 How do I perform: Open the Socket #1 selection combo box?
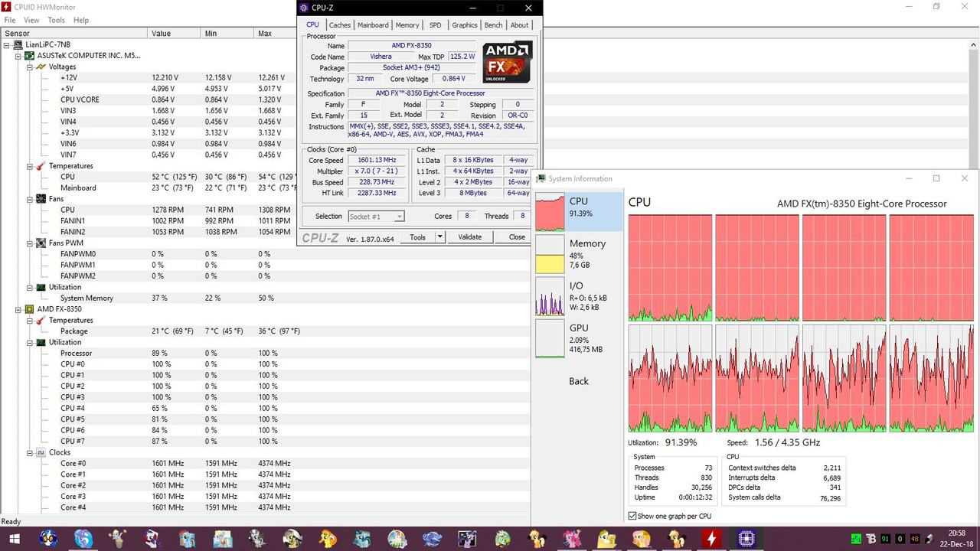[376, 217]
